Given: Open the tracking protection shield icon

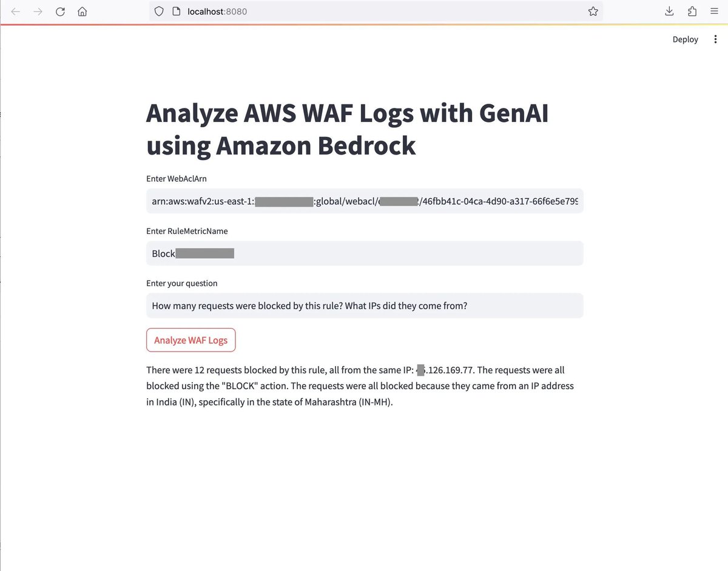Looking at the screenshot, I should pos(159,12).
